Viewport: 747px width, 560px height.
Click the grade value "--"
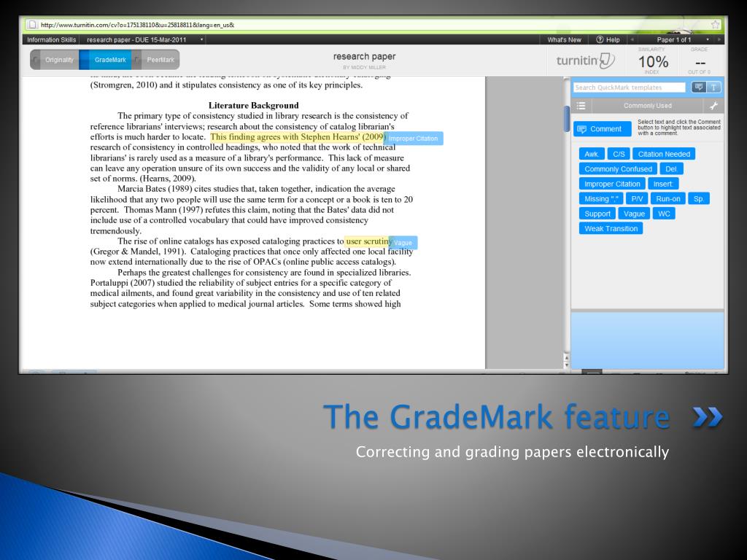(x=700, y=63)
